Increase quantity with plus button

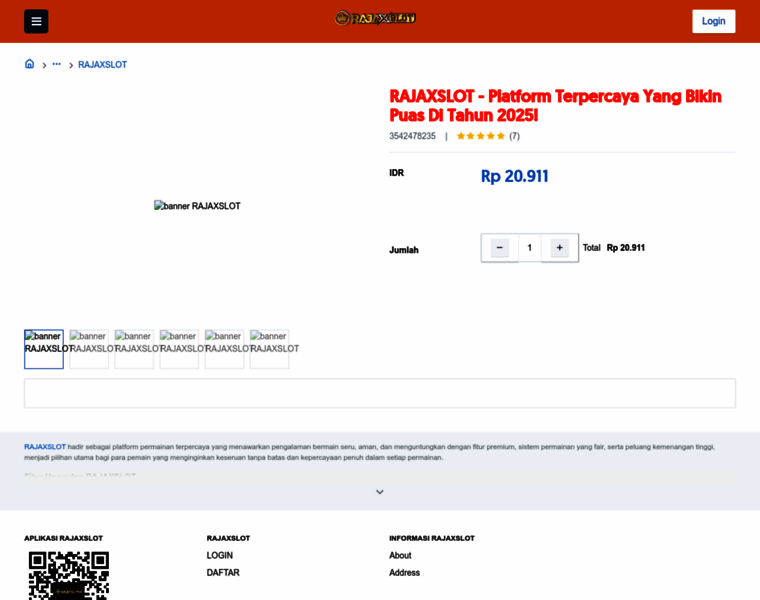tap(559, 248)
